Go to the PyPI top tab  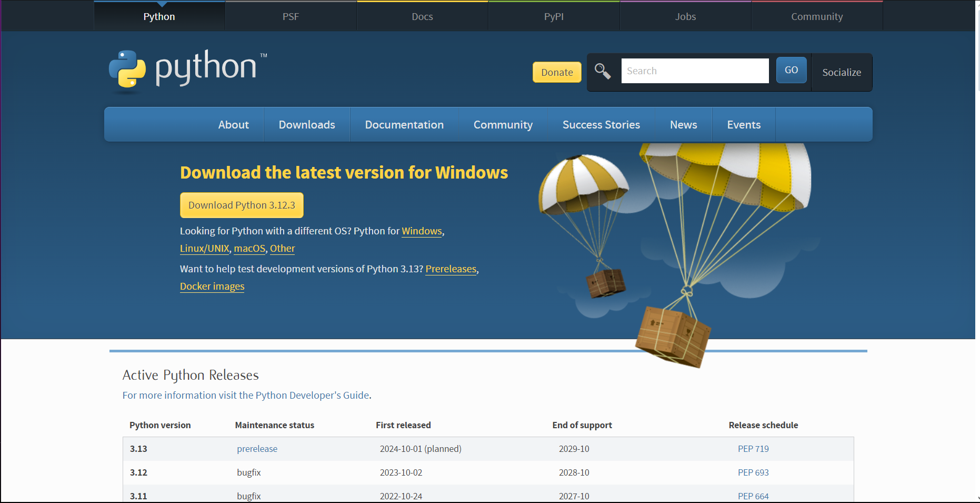click(554, 16)
